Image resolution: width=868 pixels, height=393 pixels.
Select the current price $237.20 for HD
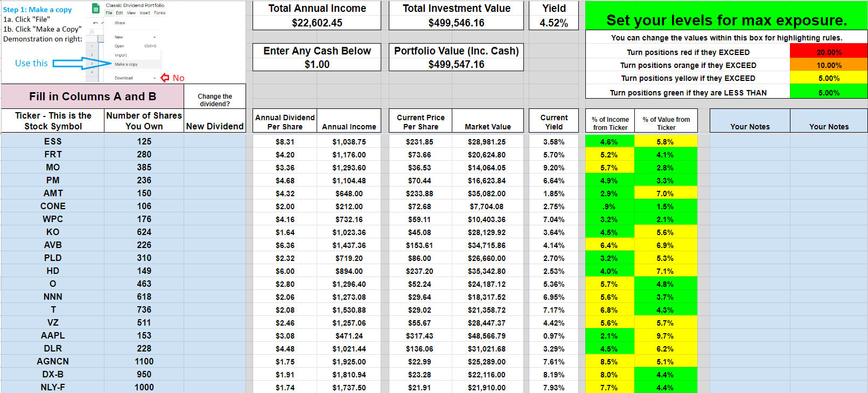421,271
